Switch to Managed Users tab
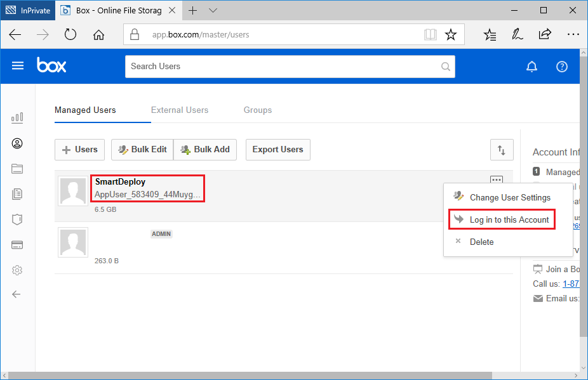 (x=85, y=110)
